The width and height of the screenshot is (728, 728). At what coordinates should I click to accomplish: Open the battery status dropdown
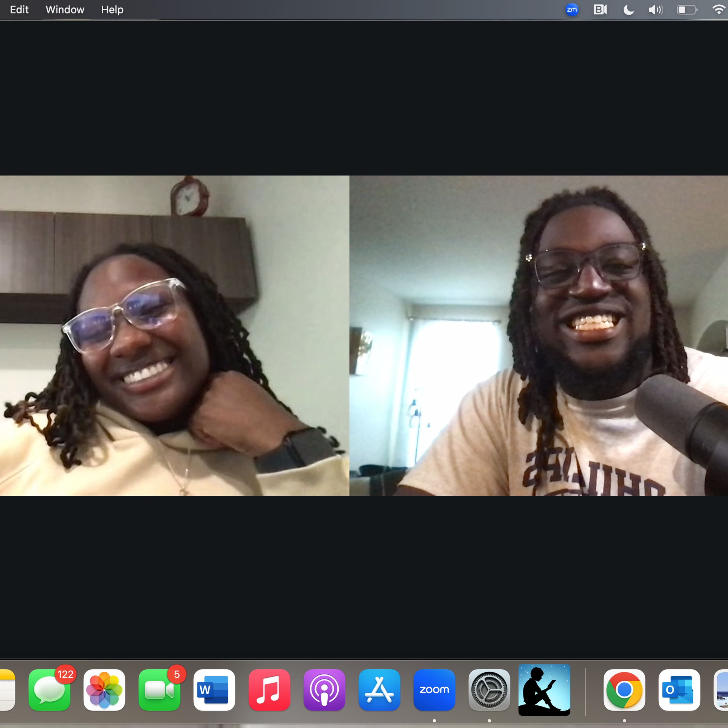point(687,10)
